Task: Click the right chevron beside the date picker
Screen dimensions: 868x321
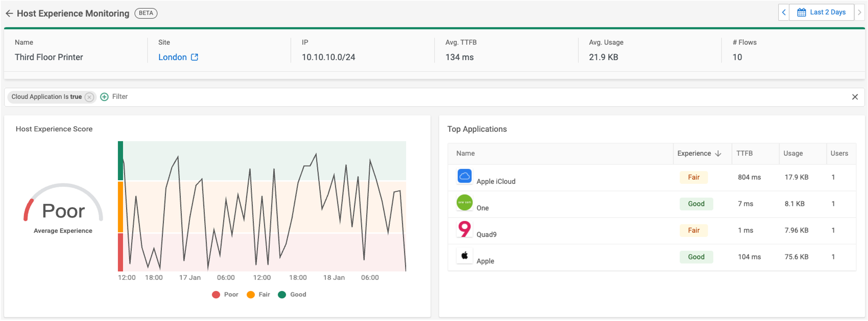Action: (861, 12)
